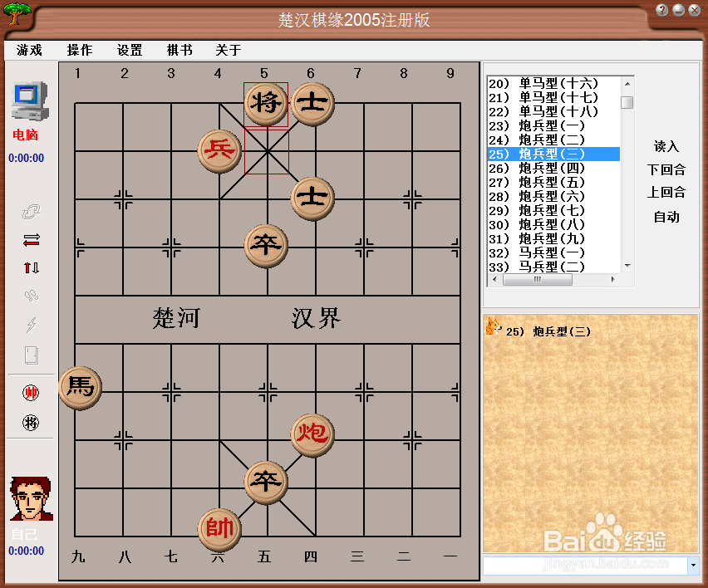Click the list horizontal scroll left arrow
This screenshot has height=588, width=708.
(x=495, y=279)
